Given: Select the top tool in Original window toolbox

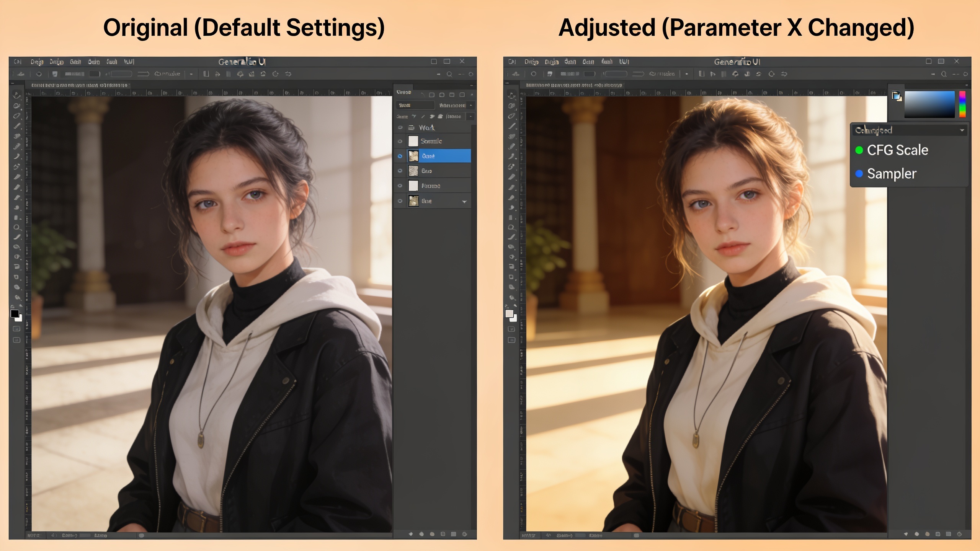Looking at the screenshot, I should 16,95.
